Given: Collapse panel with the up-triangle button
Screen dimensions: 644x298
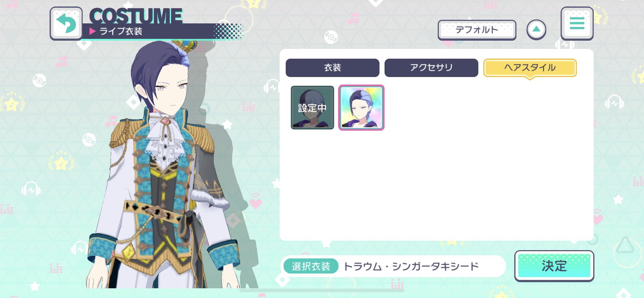Looking at the screenshot, I should (536, 30).
